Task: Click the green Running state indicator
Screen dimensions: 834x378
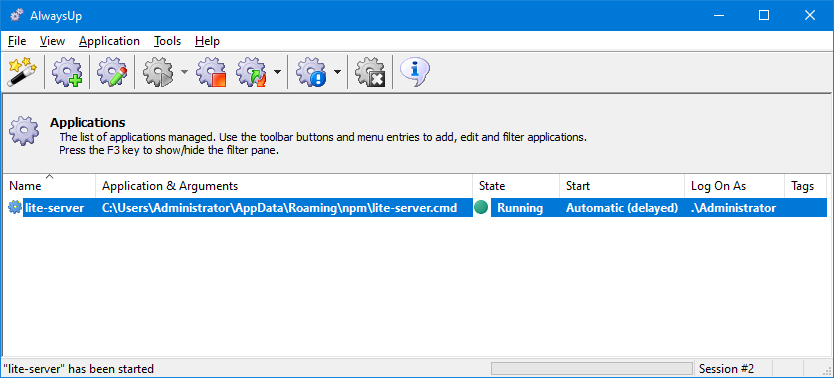Action: [x=481, y=208]
